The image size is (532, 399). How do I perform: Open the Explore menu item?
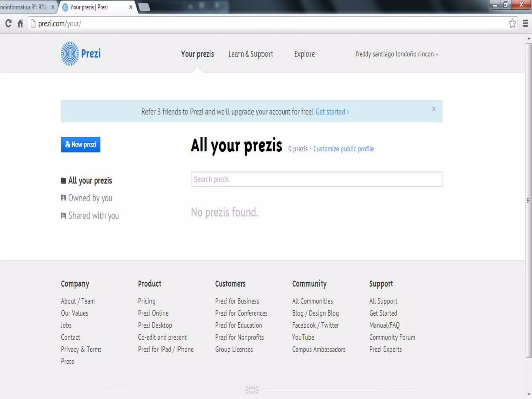pos(304,54)
